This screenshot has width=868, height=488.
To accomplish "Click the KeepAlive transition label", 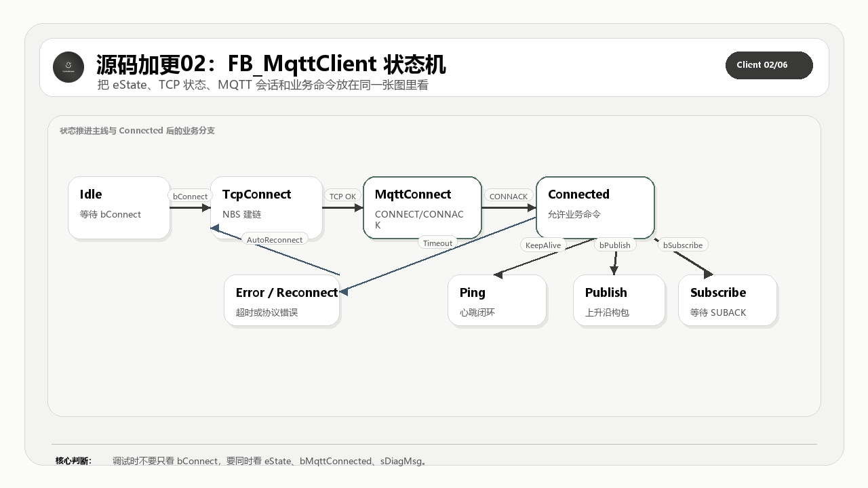I will coord(543,245).
